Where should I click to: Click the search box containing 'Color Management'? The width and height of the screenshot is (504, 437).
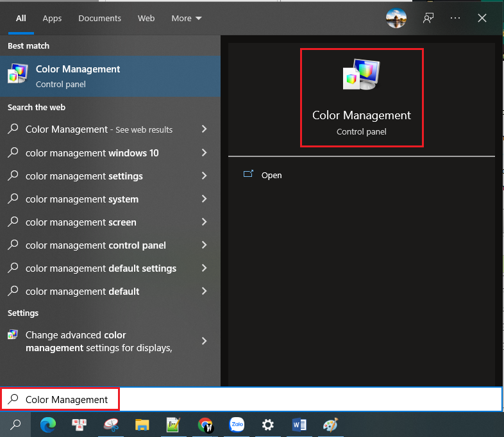(x=256, y=399)
